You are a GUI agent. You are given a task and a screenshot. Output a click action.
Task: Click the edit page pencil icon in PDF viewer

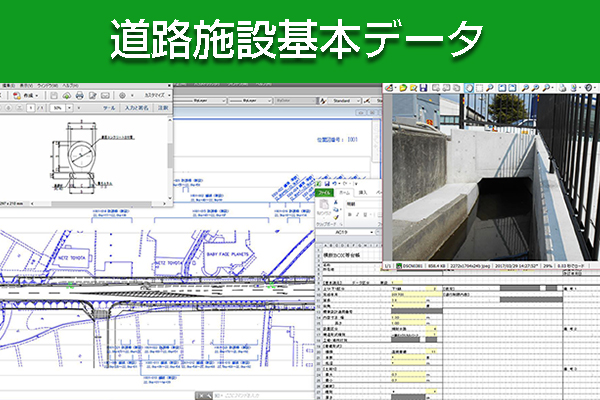tap(93, 95)
